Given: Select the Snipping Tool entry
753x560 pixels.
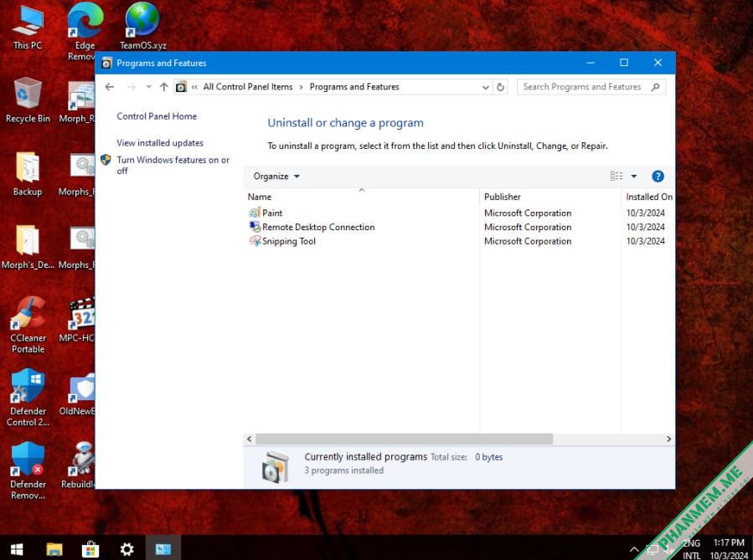Looking at the screenshot, I should (x=282, y=241).
